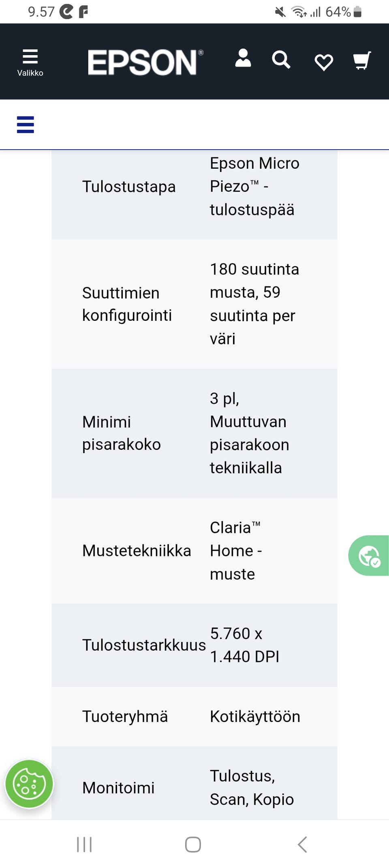
Task: Open the search icon in header
Action: pos(281,60)
